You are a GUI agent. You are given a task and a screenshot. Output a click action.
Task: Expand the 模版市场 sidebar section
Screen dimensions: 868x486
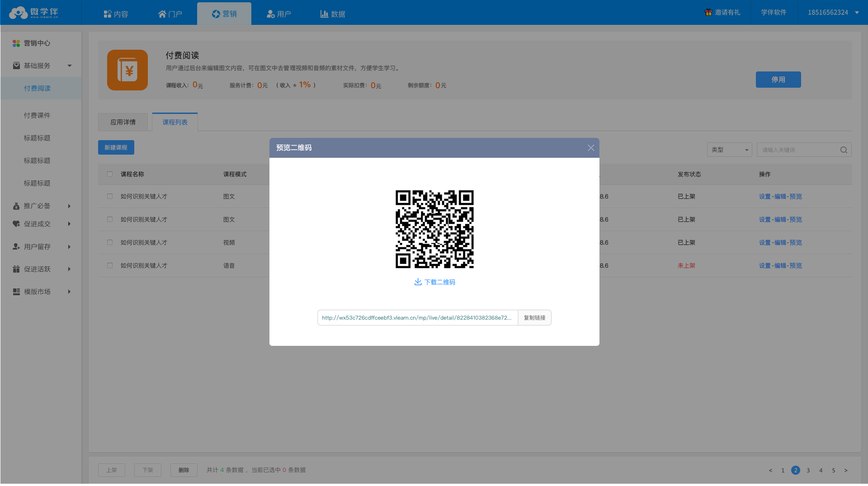(69, 292)
